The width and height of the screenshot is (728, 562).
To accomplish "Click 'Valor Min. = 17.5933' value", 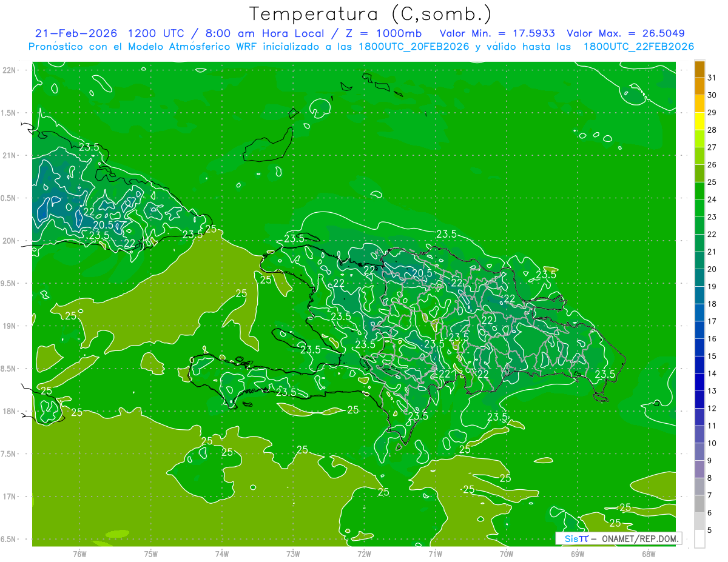I will 497,33.
